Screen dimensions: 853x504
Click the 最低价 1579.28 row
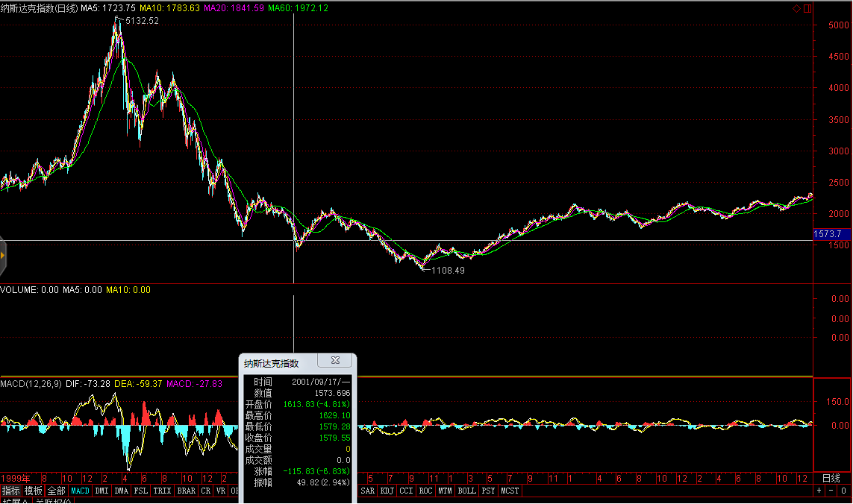(x=298, y=426)
